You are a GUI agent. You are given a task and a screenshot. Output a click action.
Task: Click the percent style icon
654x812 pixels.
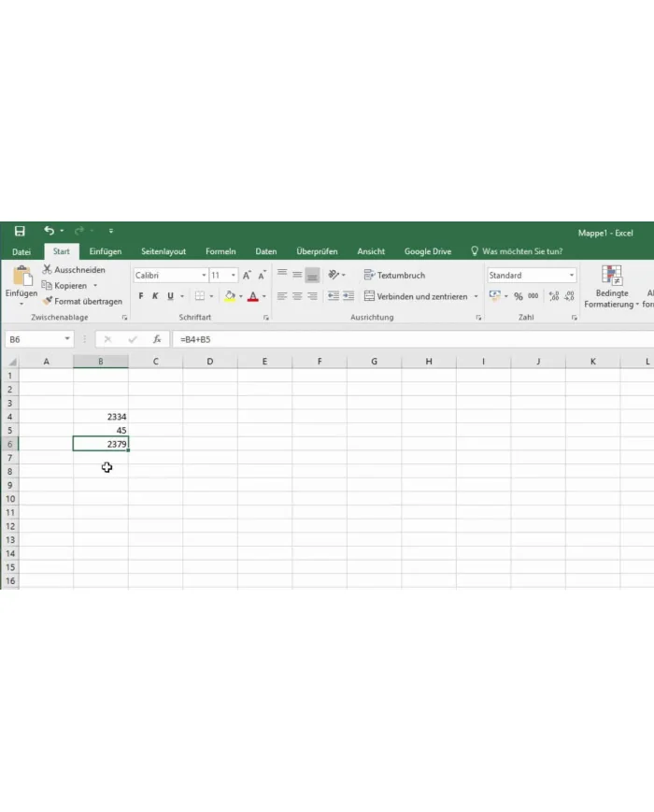(x=519, y=296)
